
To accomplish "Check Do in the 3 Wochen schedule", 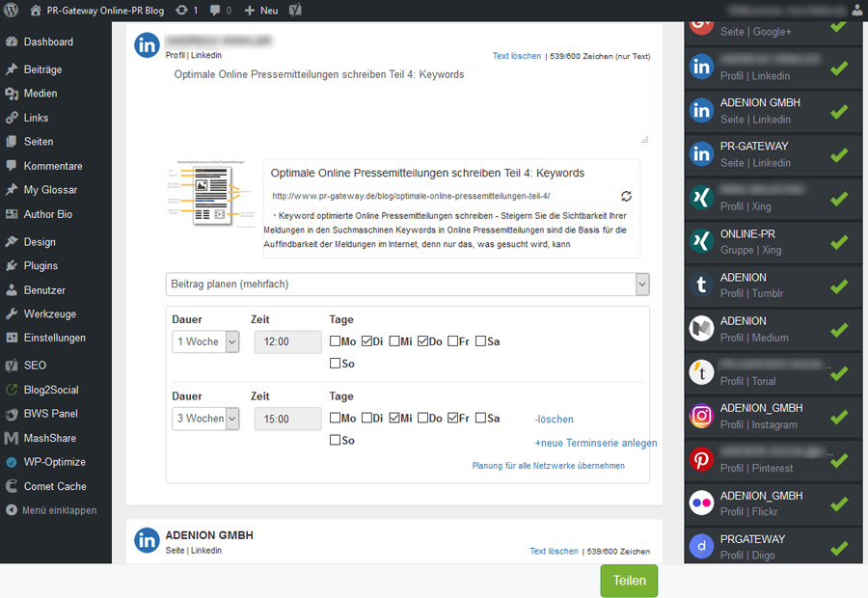I will (x=423, y=418).
